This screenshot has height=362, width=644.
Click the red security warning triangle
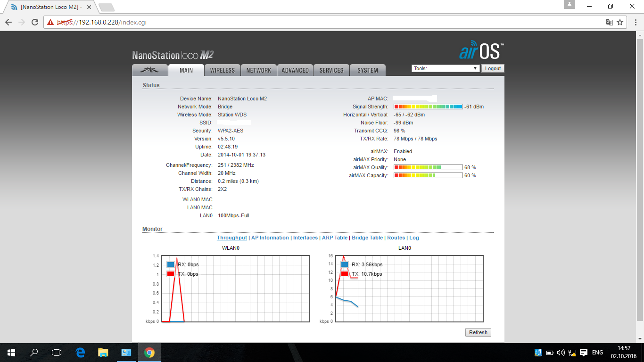tap(50, 22)
